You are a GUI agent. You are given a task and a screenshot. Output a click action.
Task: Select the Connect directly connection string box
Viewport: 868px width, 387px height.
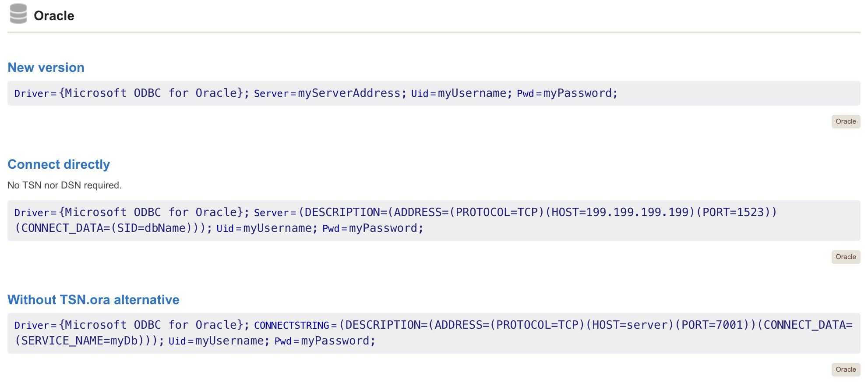click(434, 220)
